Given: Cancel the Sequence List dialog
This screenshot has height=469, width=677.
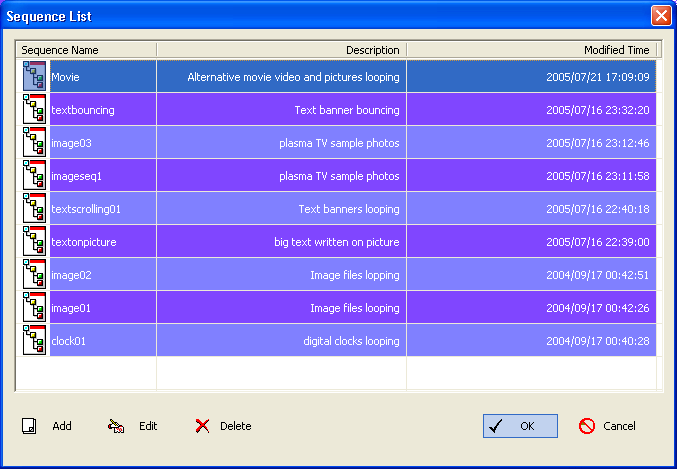Looking at the screenshot, I should (607, 426).
